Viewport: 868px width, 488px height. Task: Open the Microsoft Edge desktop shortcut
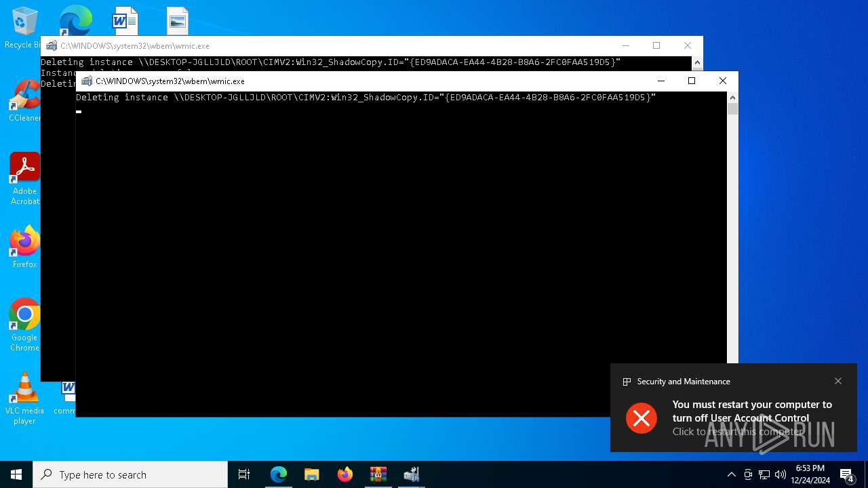pos(75,20)
